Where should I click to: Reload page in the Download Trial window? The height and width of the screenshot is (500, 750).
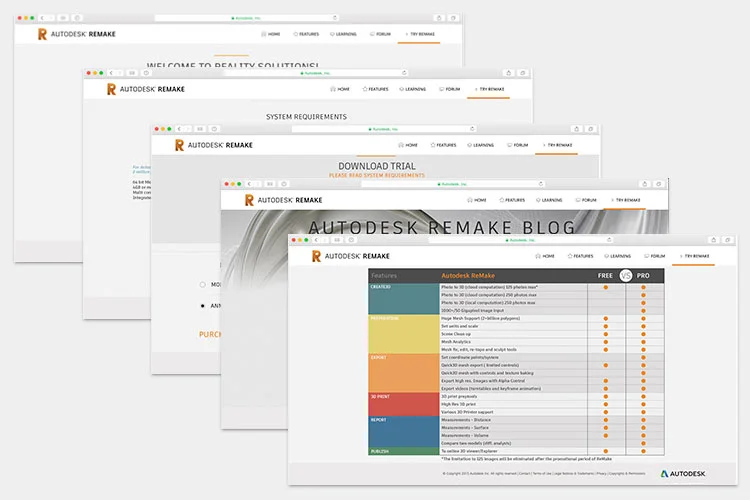point(472,129)
